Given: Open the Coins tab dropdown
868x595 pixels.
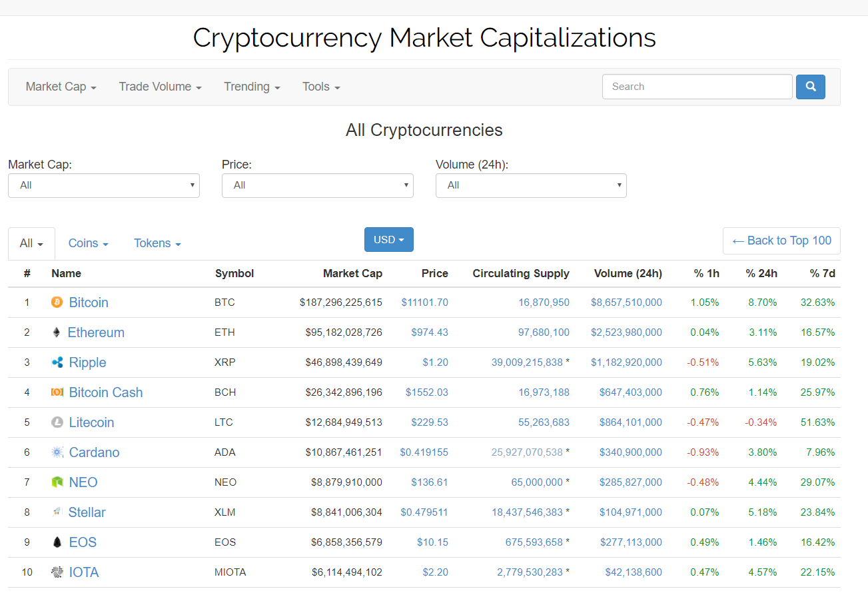Looking at the screenshot, I should [x=89, y=244].
